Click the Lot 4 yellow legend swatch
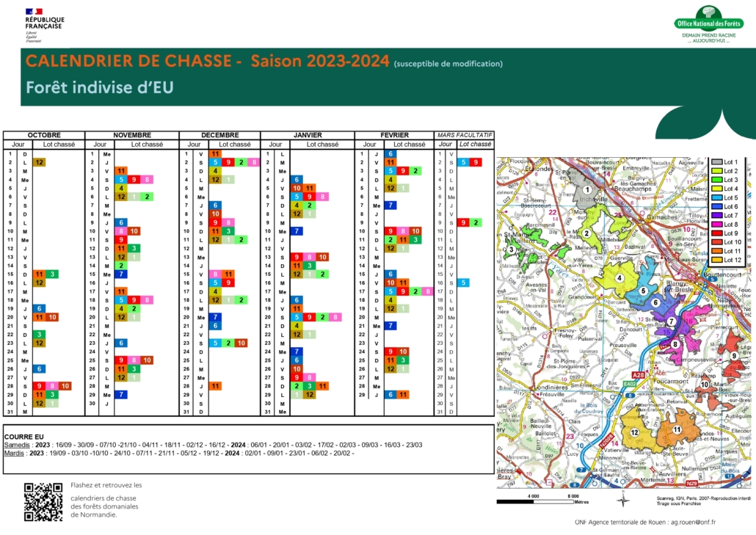Image resolution: width=756 pixels, height=535 pixels. pyautogui.click(x=717, y=189)
